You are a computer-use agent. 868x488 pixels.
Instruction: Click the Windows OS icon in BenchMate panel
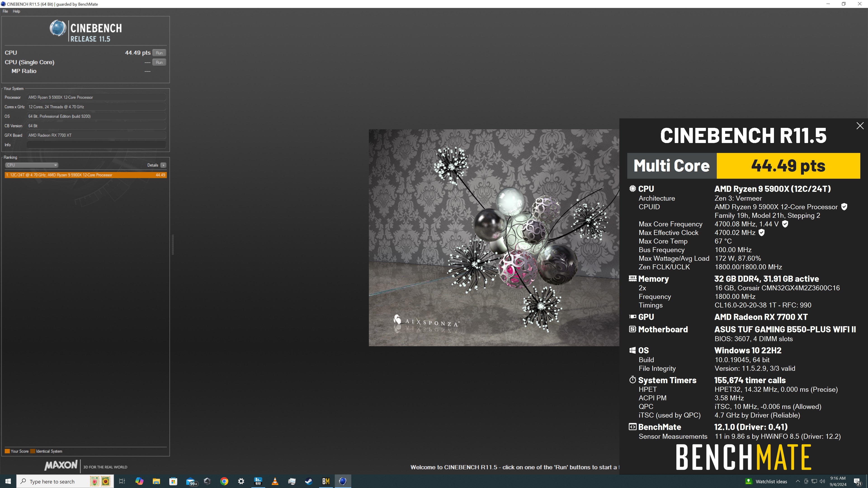[632, 350]
